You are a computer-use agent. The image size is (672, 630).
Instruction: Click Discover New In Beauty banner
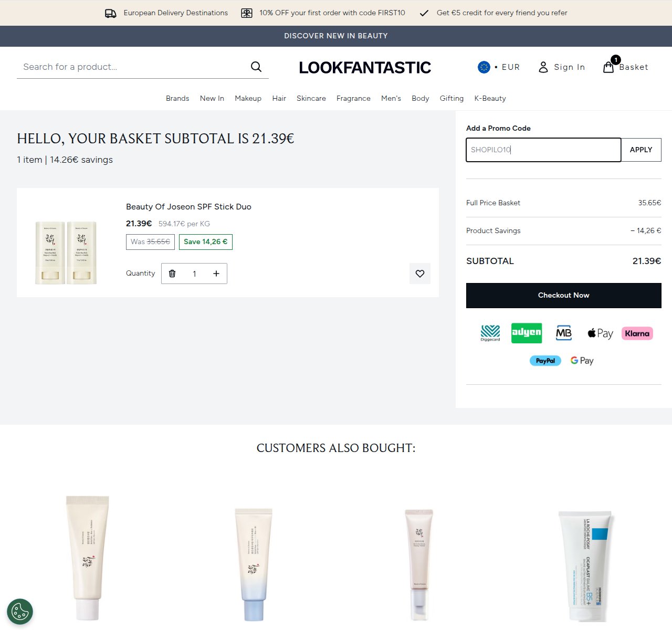point(336,36)
